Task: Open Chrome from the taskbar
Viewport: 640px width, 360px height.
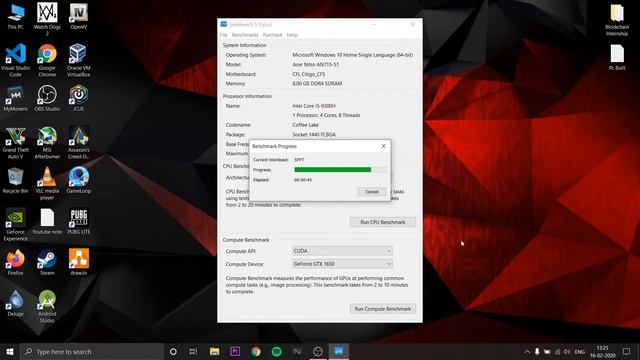Action: (256, 351)
